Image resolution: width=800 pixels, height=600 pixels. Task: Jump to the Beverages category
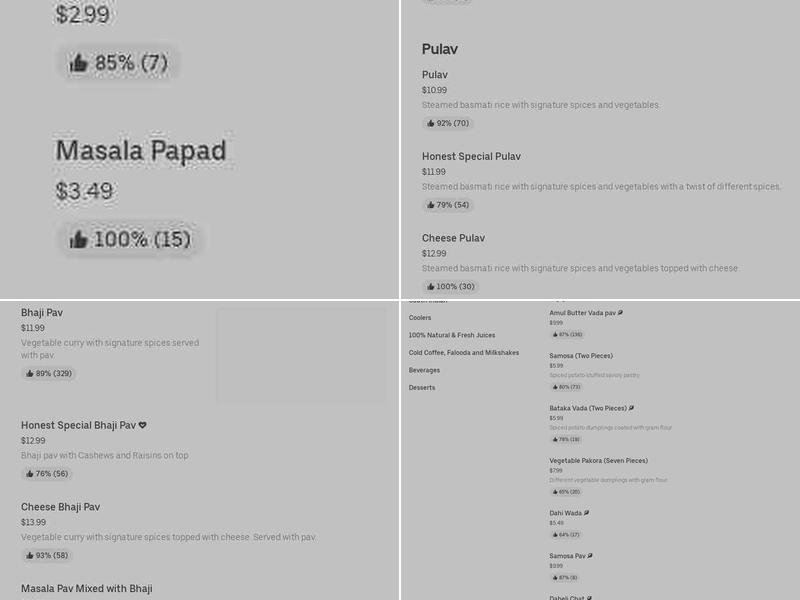pyautogui.click(x=424, y=370)
